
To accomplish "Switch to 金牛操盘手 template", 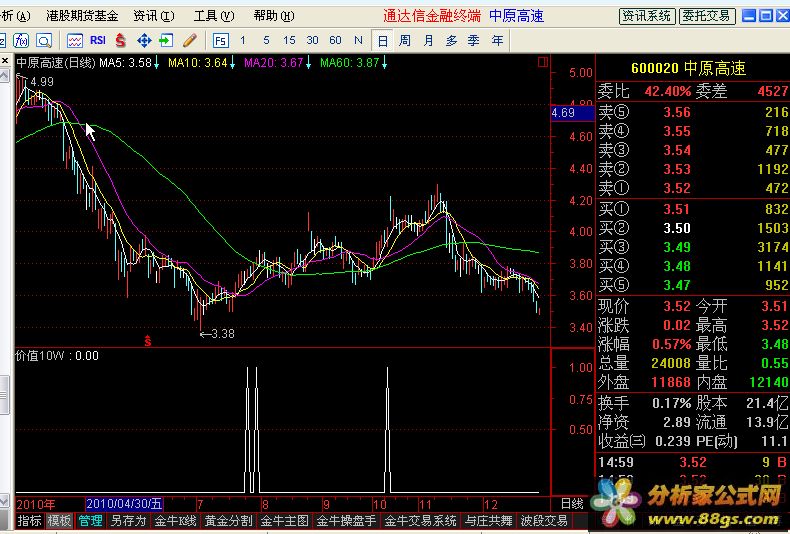I will (x=346, y=520).
